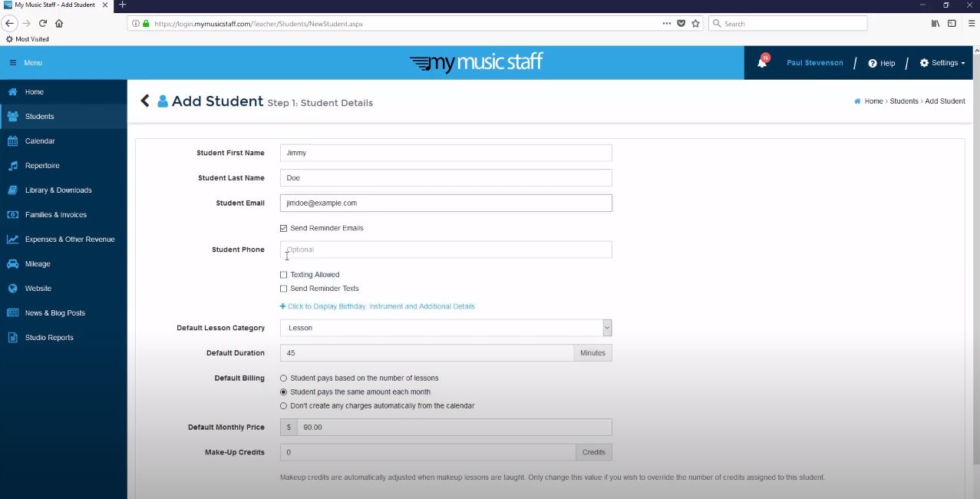Screen dimensions: 980x499
Task: Open notifications bell icon
Action: coord(762,63)
